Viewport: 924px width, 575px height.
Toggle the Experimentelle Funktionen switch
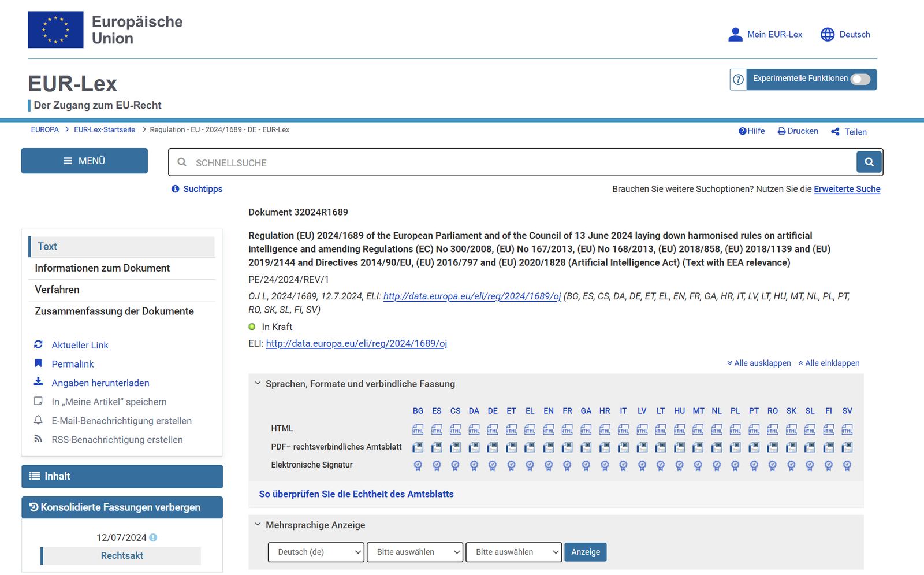pos(860,79)
